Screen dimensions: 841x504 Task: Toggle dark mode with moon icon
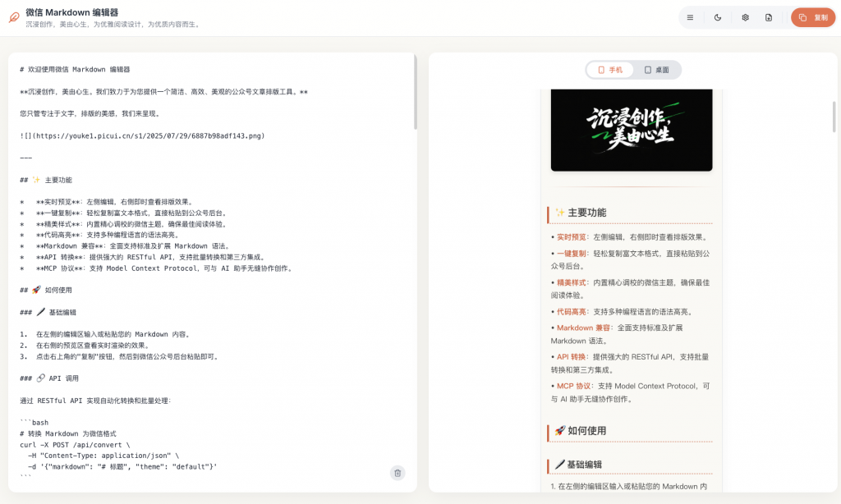[x=718, y=18]
